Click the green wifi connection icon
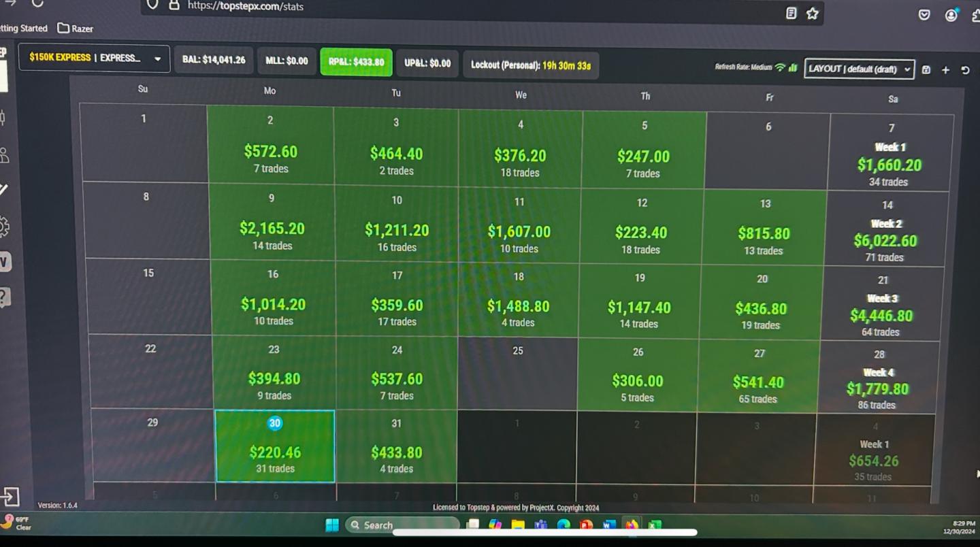980x547 pixels. point(780,67)
